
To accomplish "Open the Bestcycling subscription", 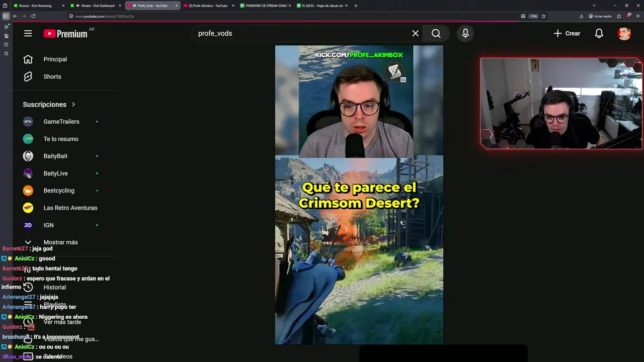I will (59, 191).
